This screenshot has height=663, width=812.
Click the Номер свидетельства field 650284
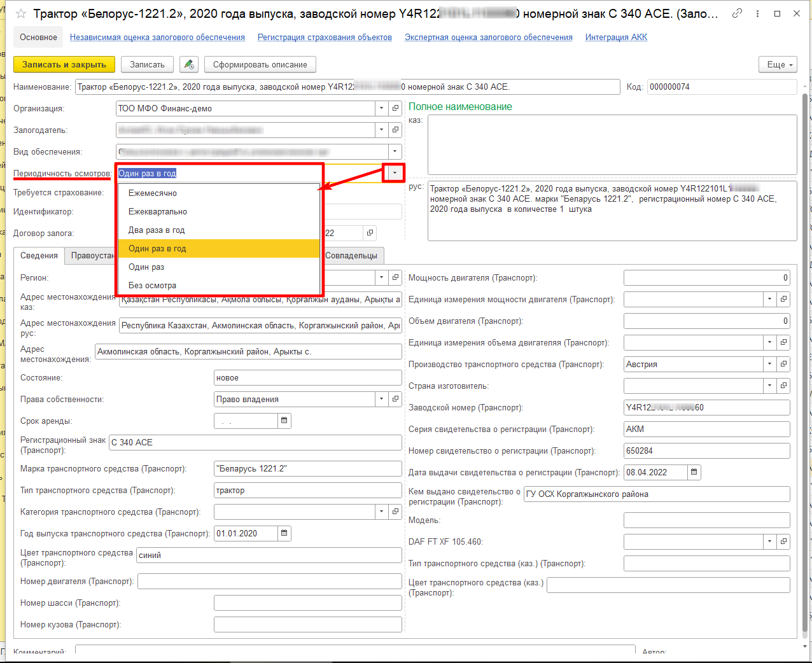707,450
